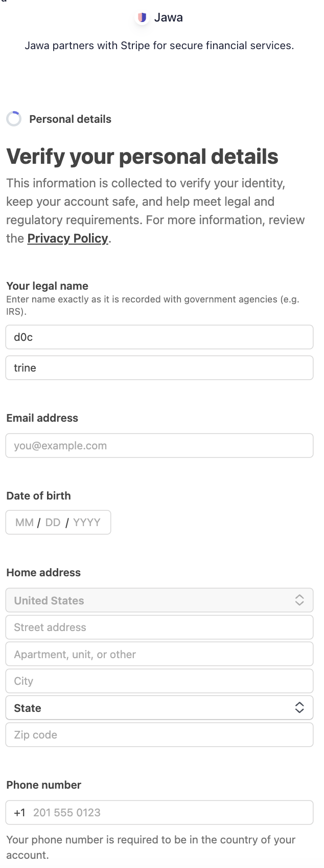Click the chevron on the United States selector
The image size is (324, 868).
(x=299, y=600)
